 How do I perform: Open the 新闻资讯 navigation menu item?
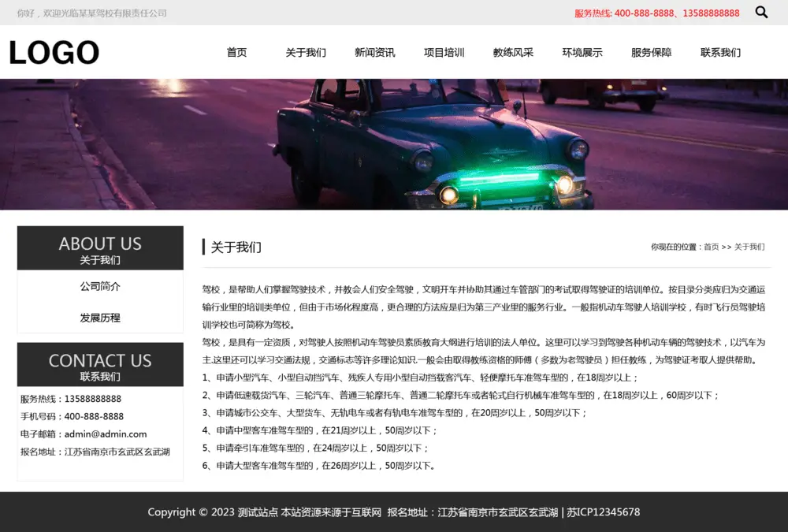pos(375,52)
